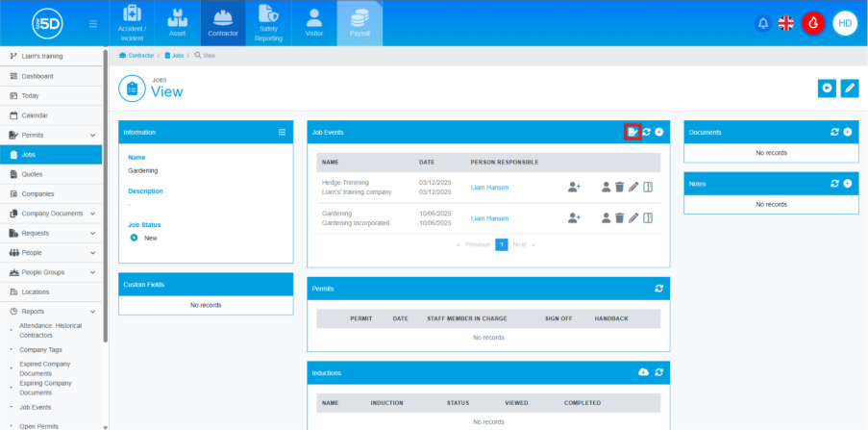
Task: Click the highlighted edit icon in Job Events header
Action: coord(632,132)
